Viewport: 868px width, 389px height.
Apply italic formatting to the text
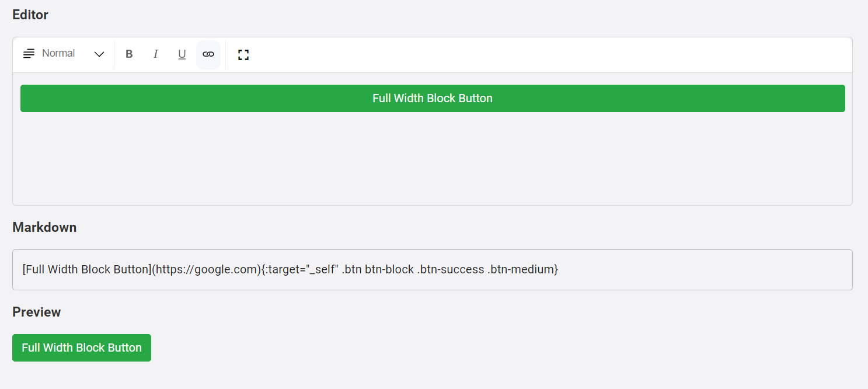pos(155,54)
